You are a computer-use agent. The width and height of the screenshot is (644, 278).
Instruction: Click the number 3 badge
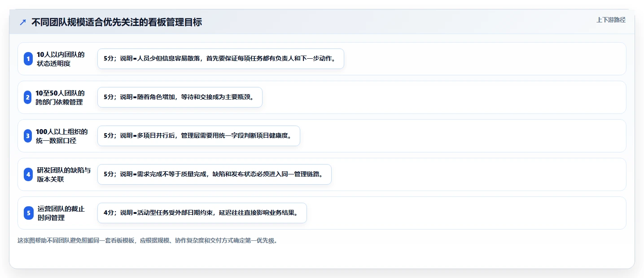click(x=28, y=136)
